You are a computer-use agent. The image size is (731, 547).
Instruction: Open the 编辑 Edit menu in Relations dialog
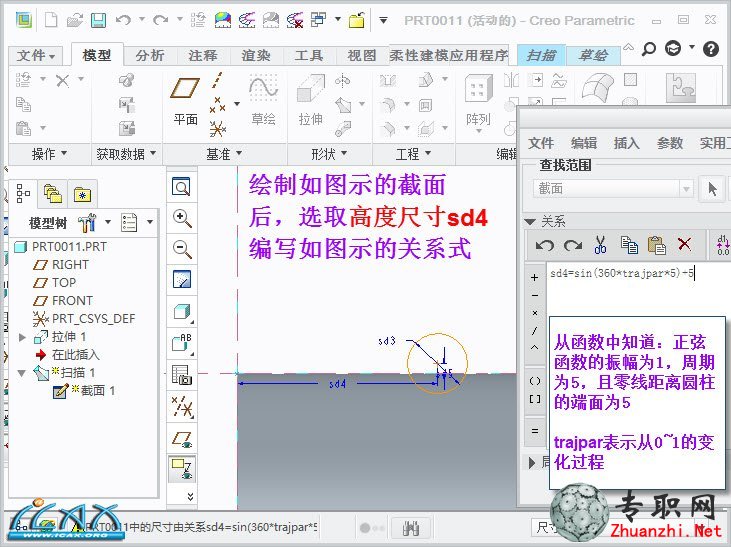point(584,143)
